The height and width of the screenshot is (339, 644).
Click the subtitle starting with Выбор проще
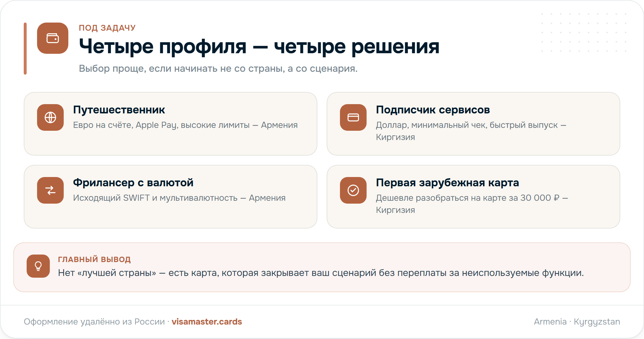pyautogui.click(x=218, y=69)
